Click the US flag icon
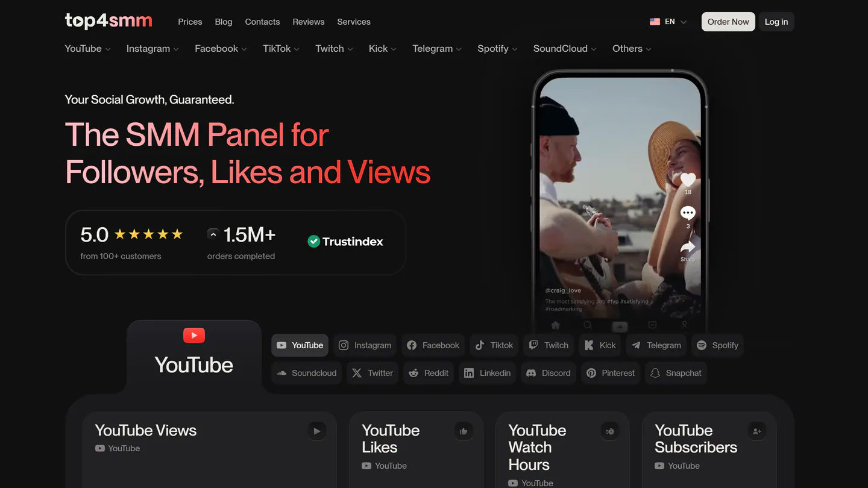 point(655,22)
